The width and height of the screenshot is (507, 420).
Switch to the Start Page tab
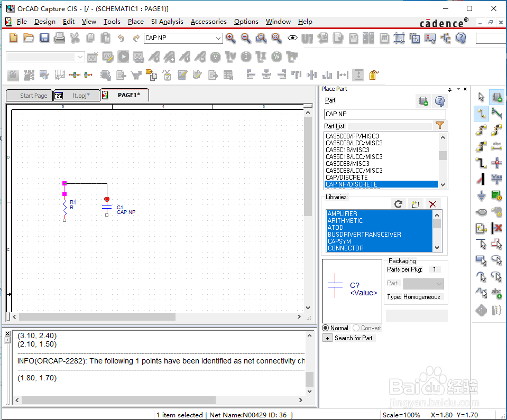[x=30, y=96]
